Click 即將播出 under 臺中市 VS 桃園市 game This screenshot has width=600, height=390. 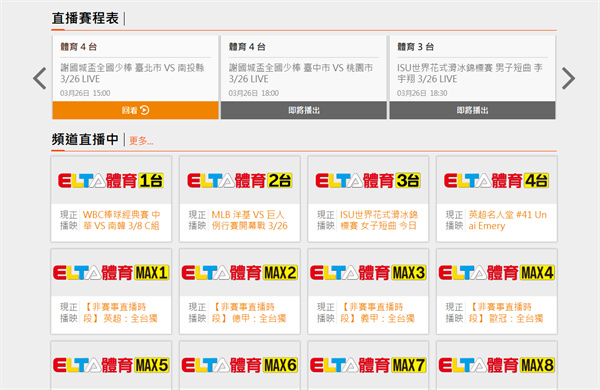304,110
